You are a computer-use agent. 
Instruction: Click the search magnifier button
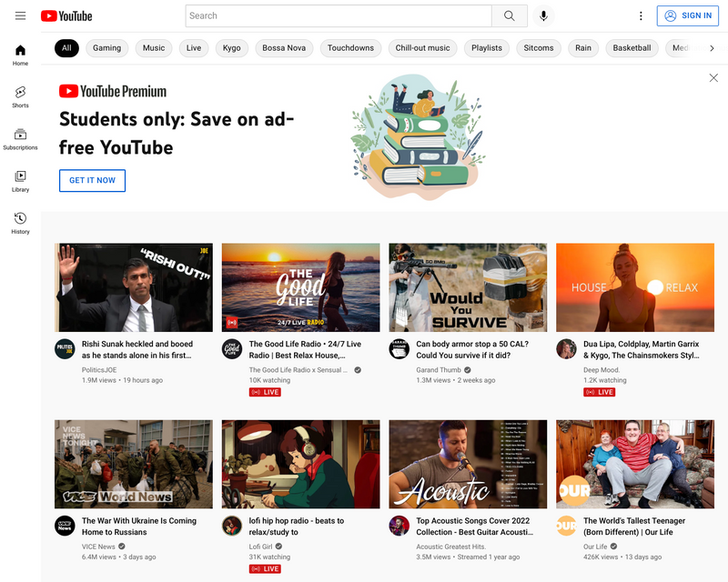click(x=509, y=15)
